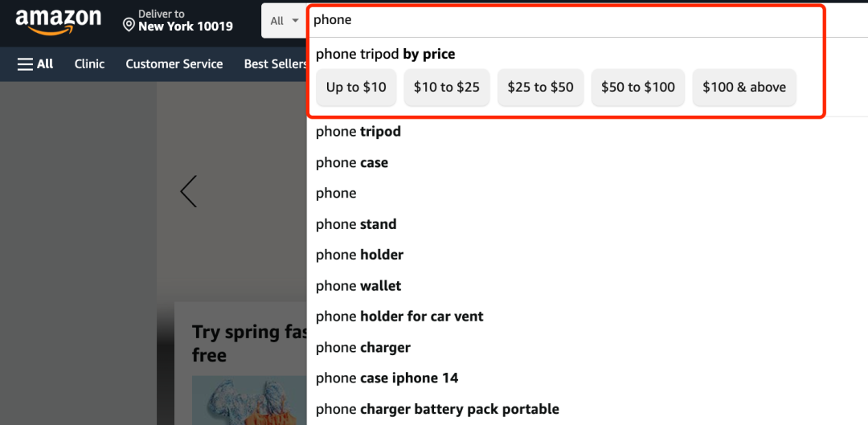Click the delivery location pin icon
The width and height of the screenshot is (868, 425).
pos(129,25)
